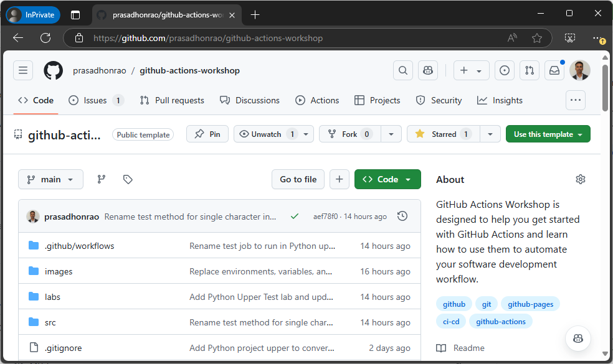Open the GitHub hamburger navigation menu
Screen dimensions: 613x364
23,70
